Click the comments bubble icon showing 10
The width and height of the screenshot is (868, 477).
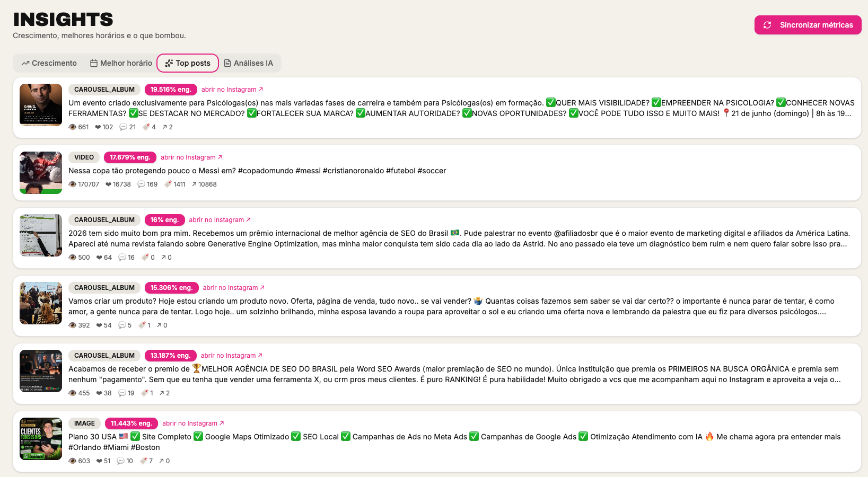120,461
